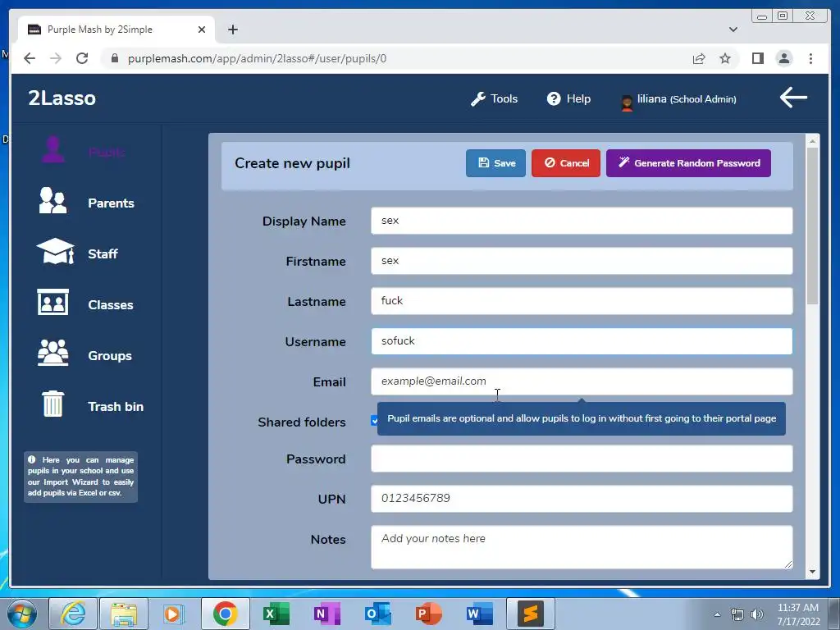Click the network tray icon
Screen dimensions: 840x630
(737, 614)
